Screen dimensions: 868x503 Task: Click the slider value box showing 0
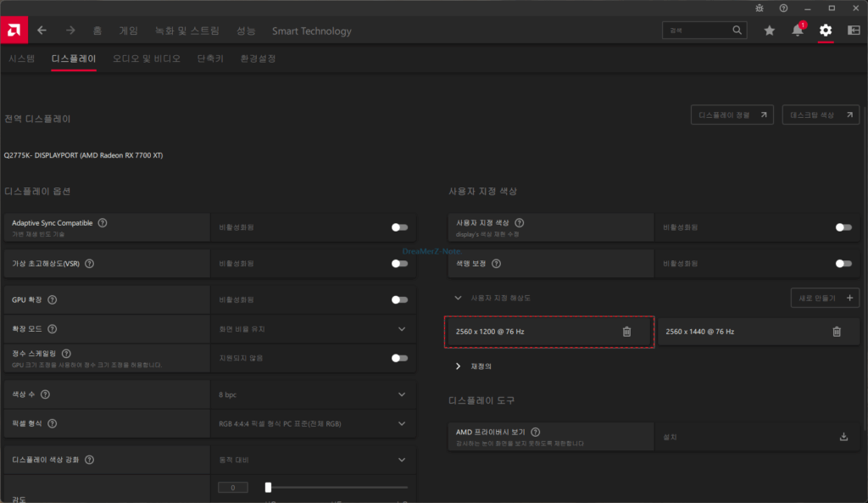tap(232, 488)
